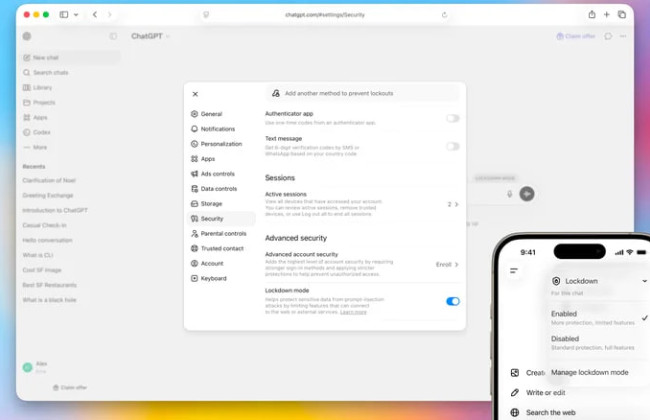This screenshot has height=420, width=650.
Task: Open the Safari share icon
Action: pyautogui.click(x=592, y=15)
